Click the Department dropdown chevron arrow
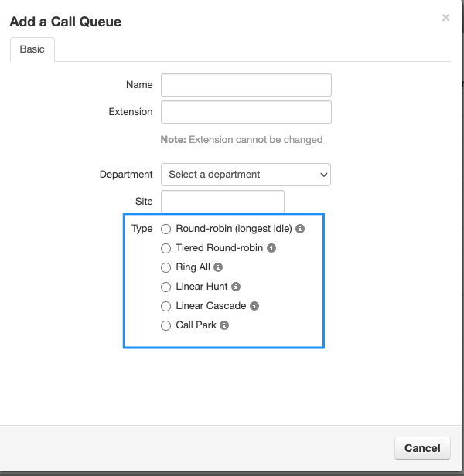Image resolution: width=464 pixels, height=476 pixels. click(x=323, y=175)
